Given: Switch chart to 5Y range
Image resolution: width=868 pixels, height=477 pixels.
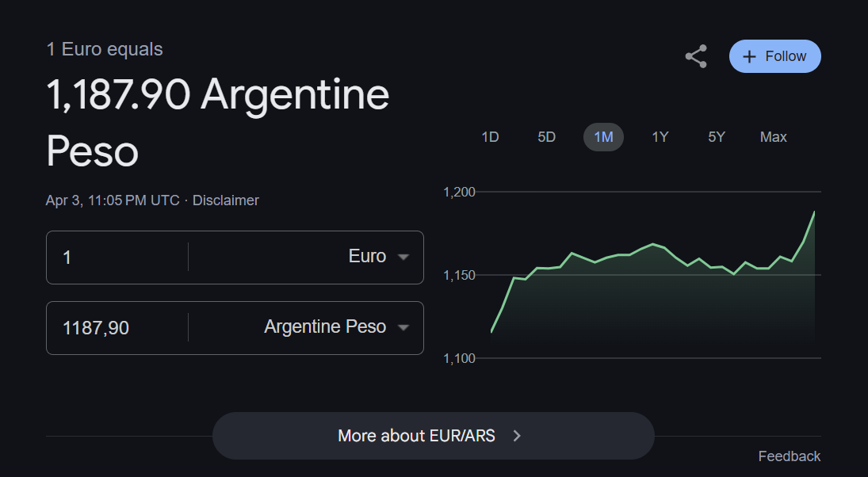Looking at the screenshot, I should coord(717,137).
